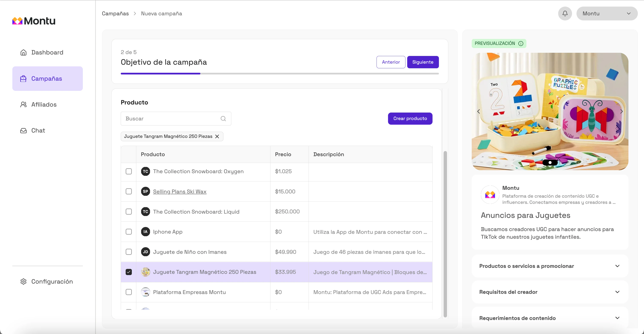Image resolution: width=644 pixels, height=334 pixels.
Task: Expand Productos o servicios a promocionar
Action: 550,266
